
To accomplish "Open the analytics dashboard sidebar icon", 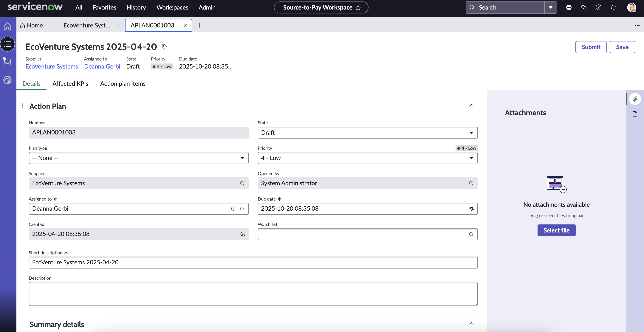I will point(7,80).
